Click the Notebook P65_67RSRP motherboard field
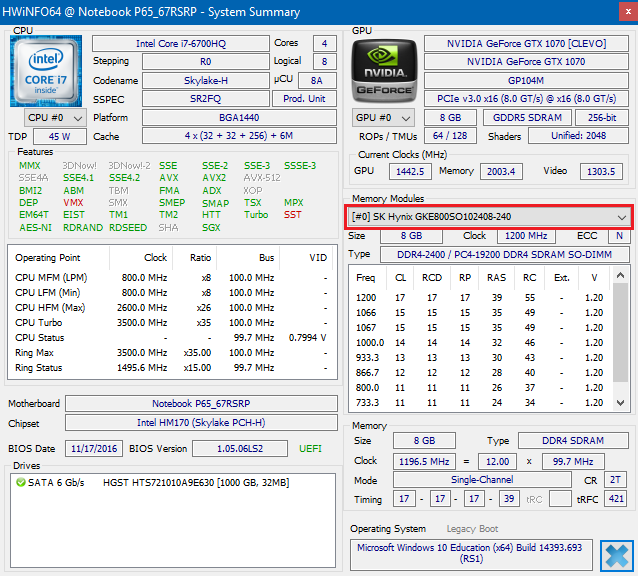Viewport: 638px width, 576px height. click(x=201, y=404)
